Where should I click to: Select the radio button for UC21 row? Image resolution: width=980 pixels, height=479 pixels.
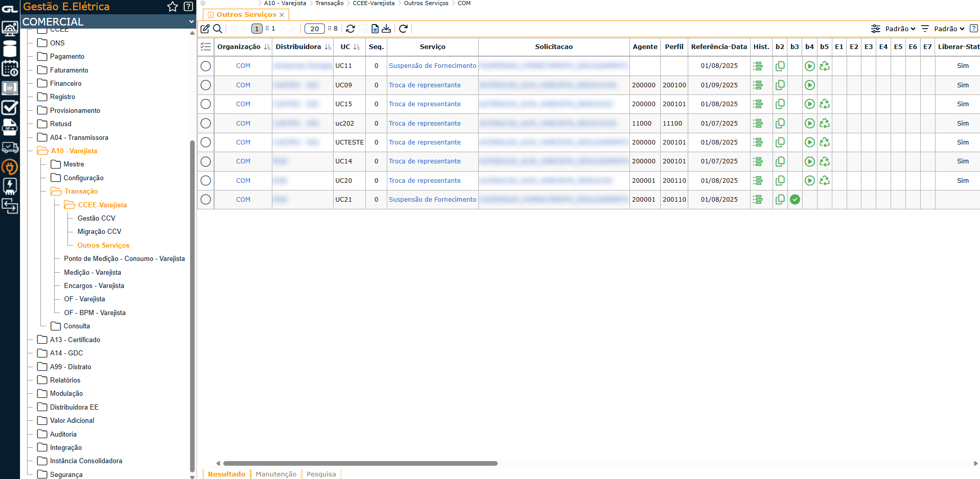pos(205,200)
